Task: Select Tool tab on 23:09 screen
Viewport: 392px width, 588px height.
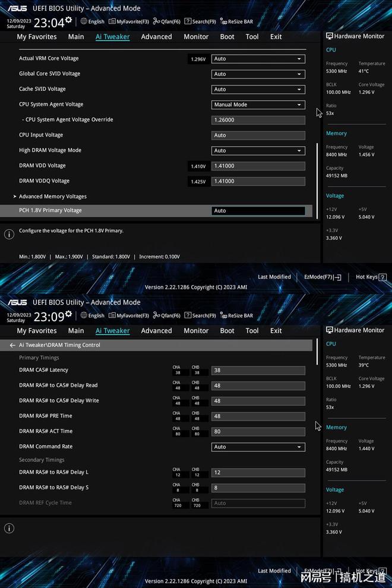Action: click(x=252, y=331)
